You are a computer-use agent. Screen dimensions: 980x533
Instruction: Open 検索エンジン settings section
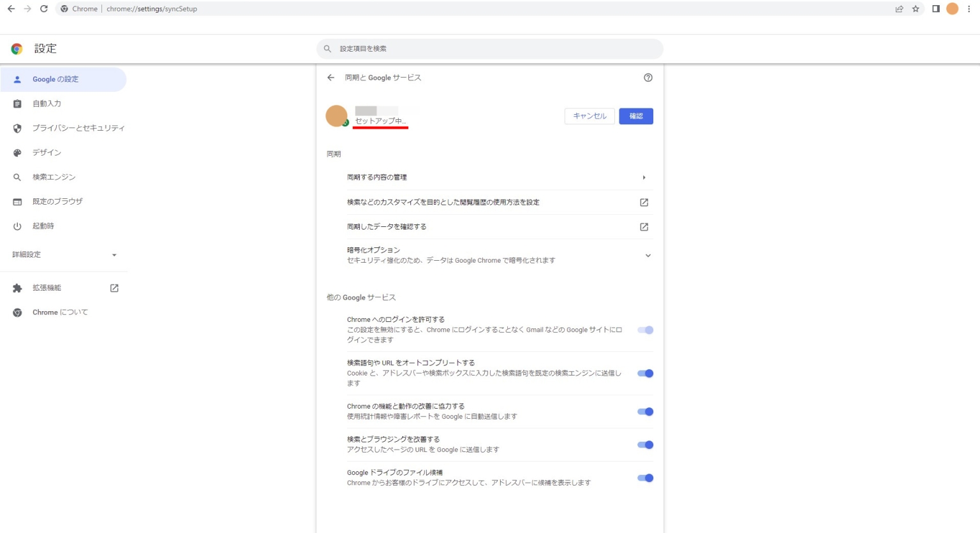[x=54, y=177]
